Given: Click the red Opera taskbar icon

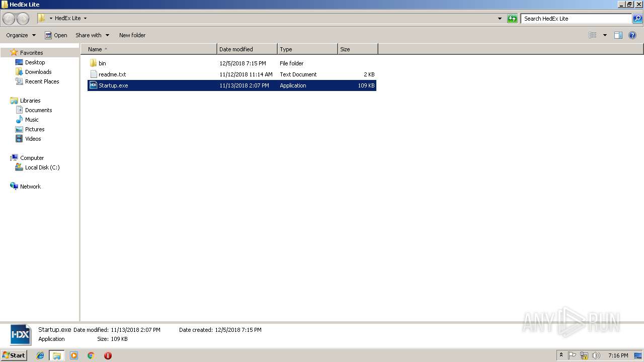Looking at the screenshot, I should click(108, 355).
